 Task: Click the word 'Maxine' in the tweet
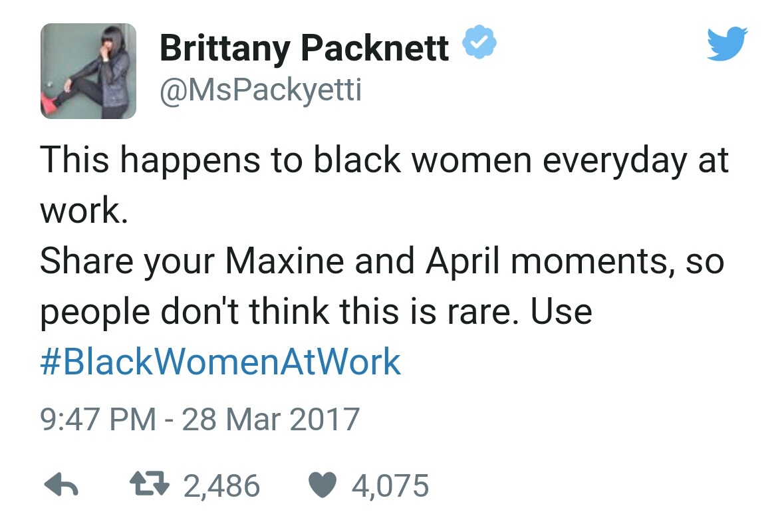coord(285,261)
